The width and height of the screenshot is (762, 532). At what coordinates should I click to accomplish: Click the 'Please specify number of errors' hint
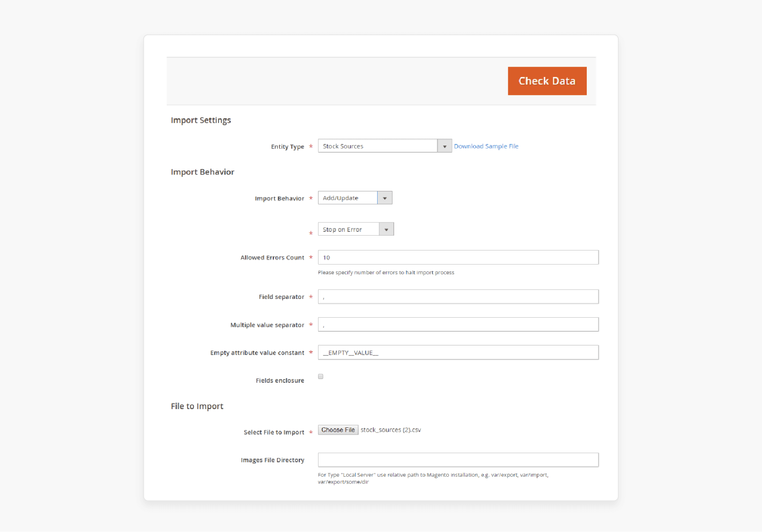click(x=386, y=273)
